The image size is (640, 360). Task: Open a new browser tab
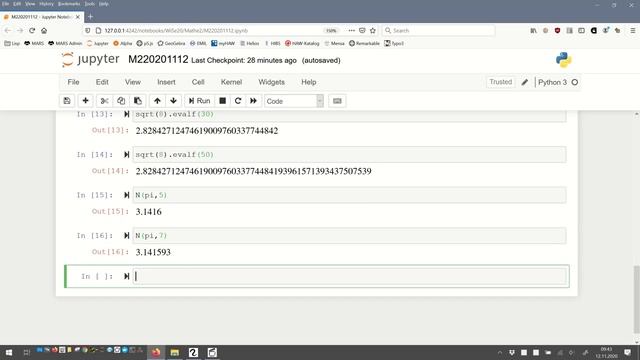pyautogui.click(x=91, y=17)
